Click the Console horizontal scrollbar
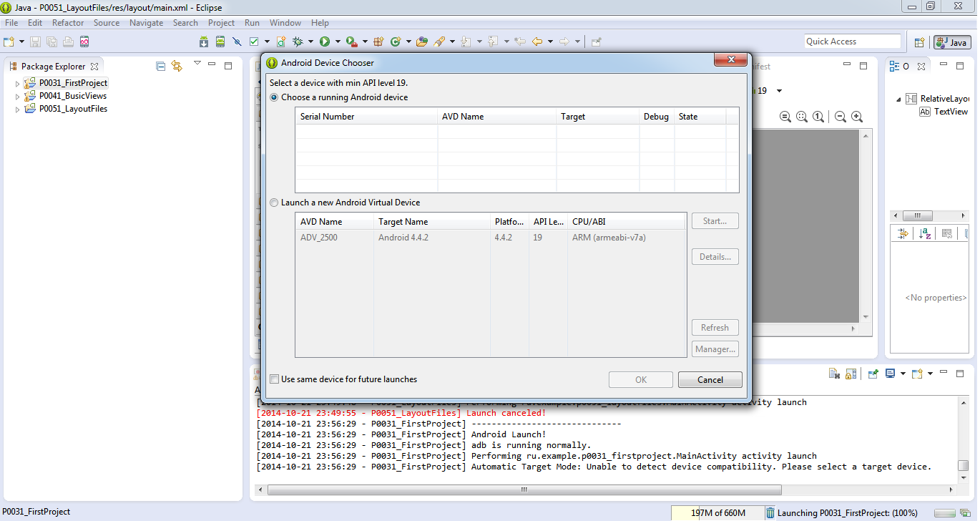Viewport: 980px width, 521px height. [x=524, y=490]
